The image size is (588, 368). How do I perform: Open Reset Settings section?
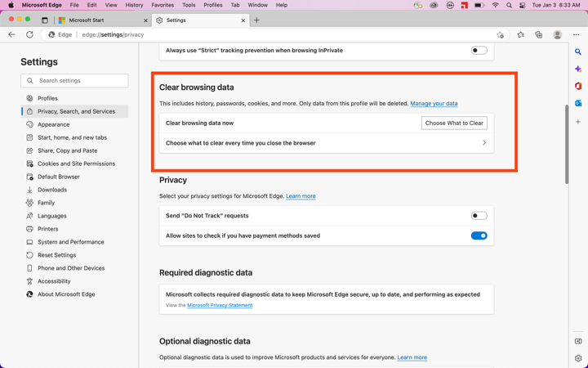tap(74, 255)
